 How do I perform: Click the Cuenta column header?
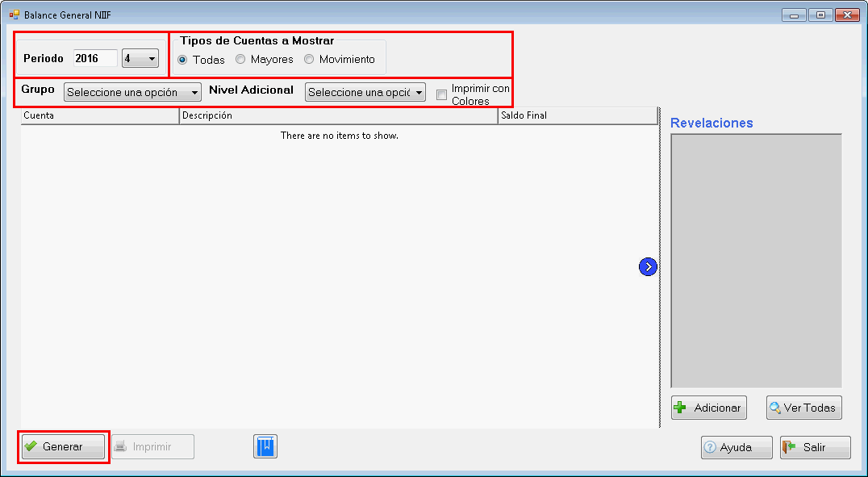click(x=99, y=115)
